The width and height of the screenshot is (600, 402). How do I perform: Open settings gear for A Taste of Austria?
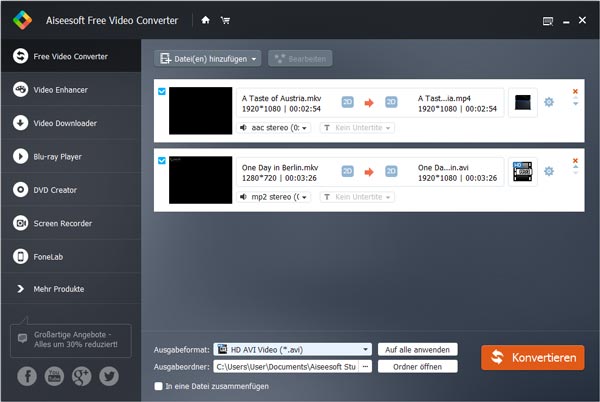pyautogui.click(x=548, y=102)
